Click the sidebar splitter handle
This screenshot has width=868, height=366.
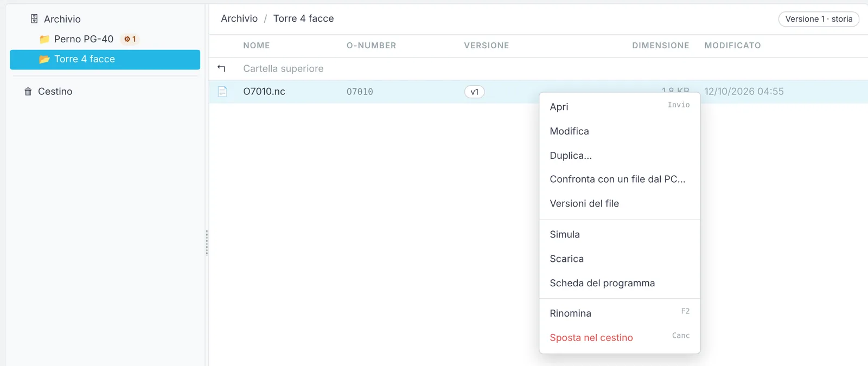coord(207,243)
